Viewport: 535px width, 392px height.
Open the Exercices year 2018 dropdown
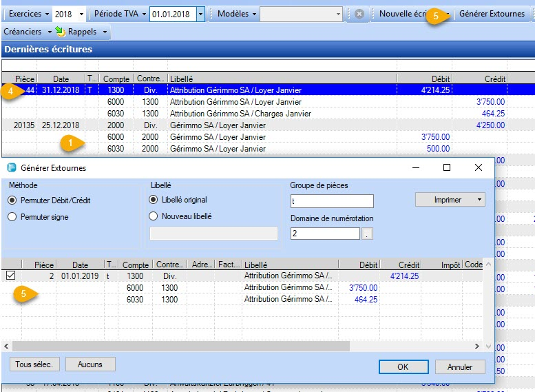click(x=81, y=14)
